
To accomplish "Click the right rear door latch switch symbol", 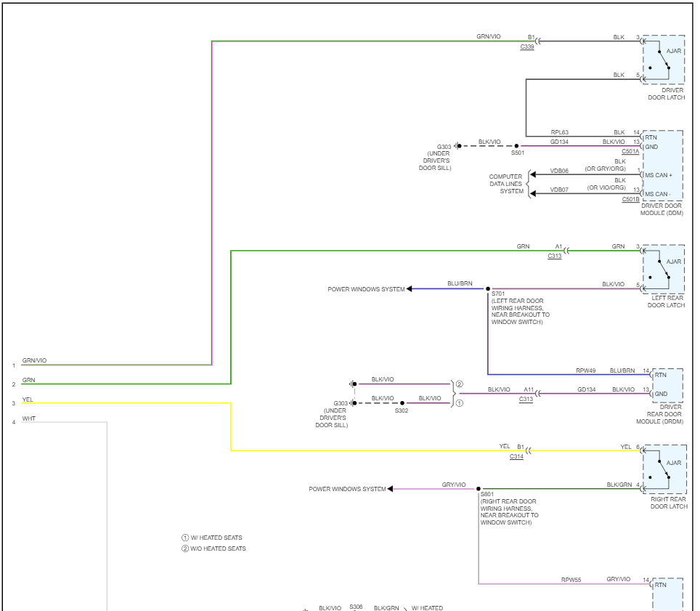I will [662, 471].
